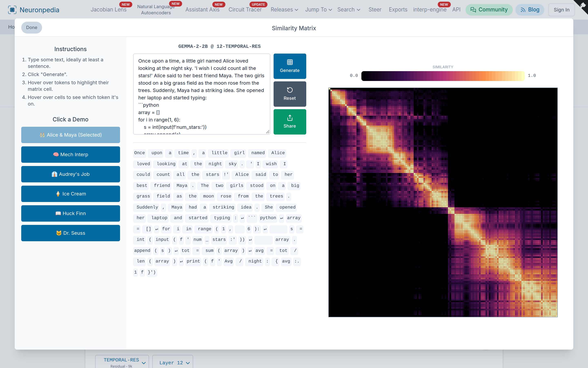Click the Reset circular arrow icon
The width and height of the screenshot is (588, 368).
(290, 90)
